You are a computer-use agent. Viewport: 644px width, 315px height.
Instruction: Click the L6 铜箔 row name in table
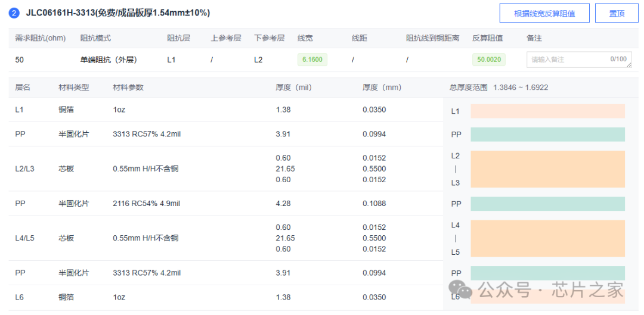[x=19, y=297]
